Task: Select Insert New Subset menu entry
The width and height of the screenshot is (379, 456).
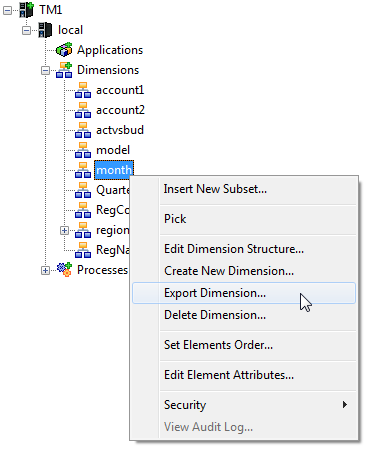Action: [x=215, y=189]
